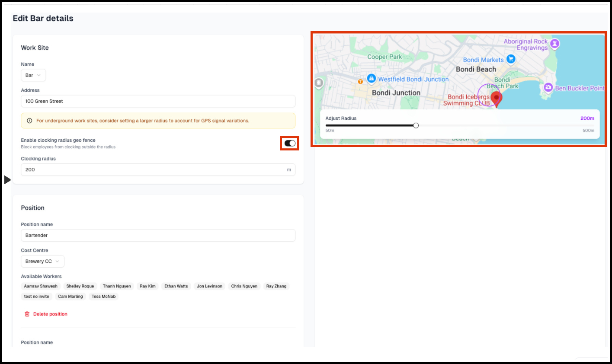Click the orange transit marker on map

coord(360,81)
